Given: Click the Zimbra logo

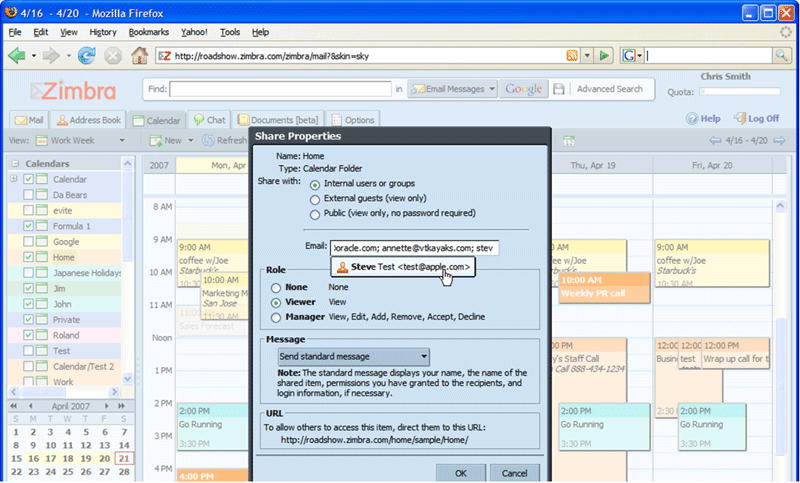Looking at the screenshot, I should pos(72,91).
